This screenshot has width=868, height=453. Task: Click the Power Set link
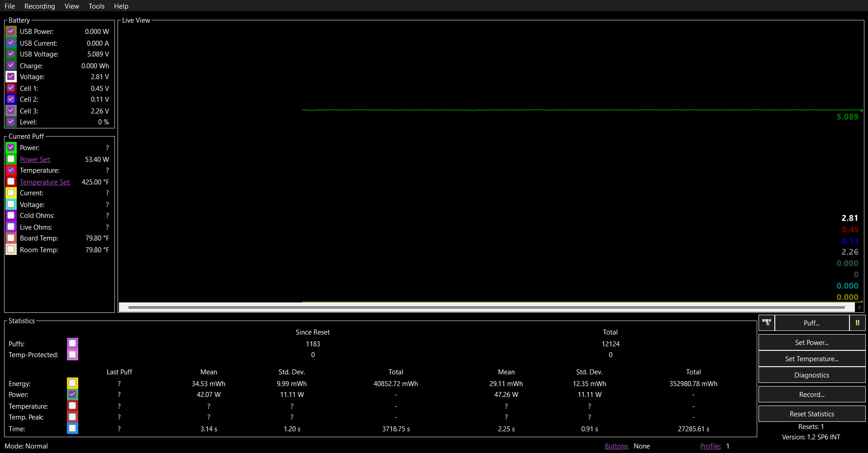click(35, 160)
